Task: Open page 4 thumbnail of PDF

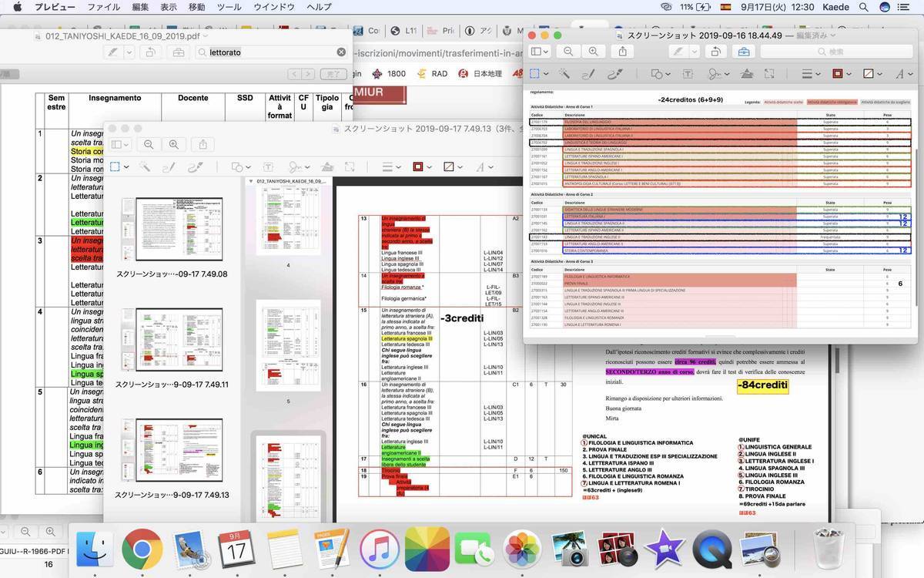Action: pyautogui.click(x=289, y=220)
